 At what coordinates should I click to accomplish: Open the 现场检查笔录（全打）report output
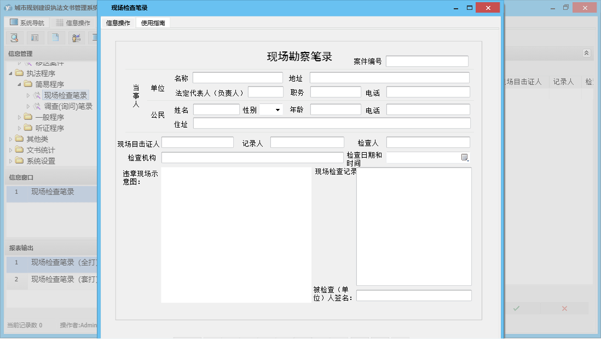56,264
